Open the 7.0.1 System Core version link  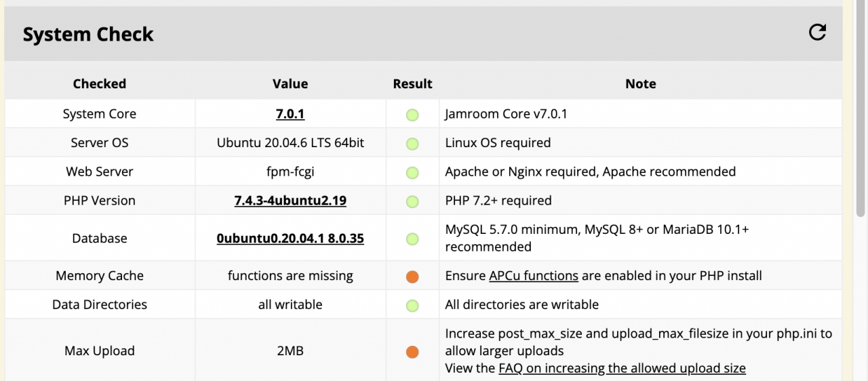290,114
